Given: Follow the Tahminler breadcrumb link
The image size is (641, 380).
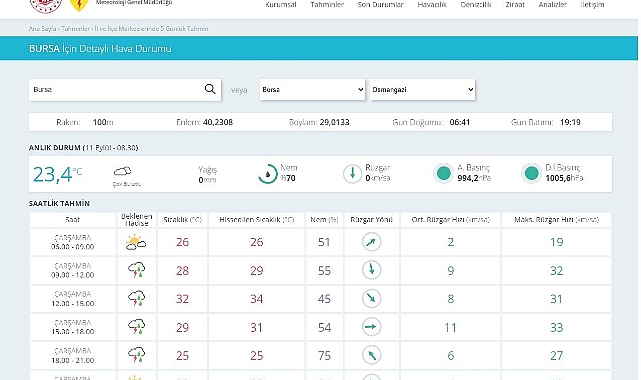Looking at the screenshot, I should 76,29.
